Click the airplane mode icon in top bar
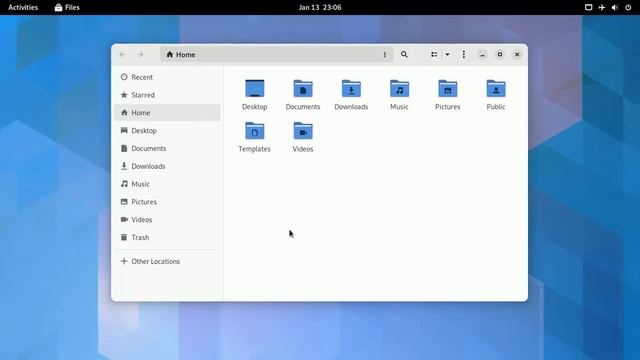 pos(602,7)
